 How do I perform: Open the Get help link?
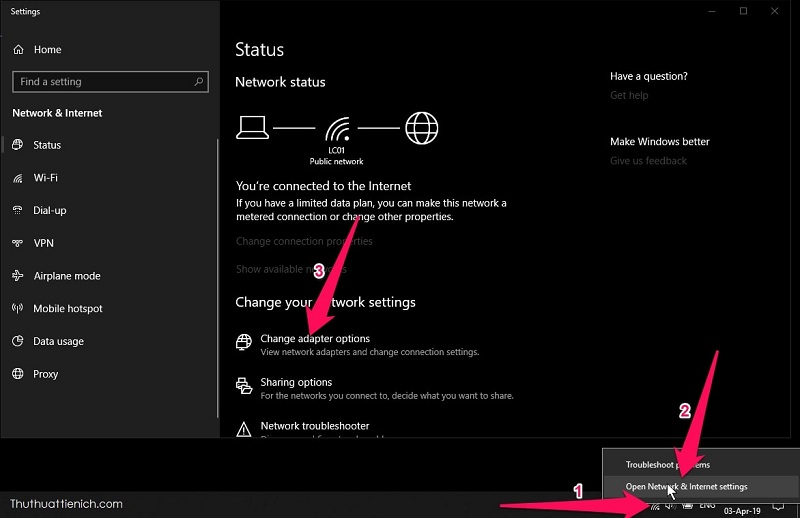[x=629, y=96]
